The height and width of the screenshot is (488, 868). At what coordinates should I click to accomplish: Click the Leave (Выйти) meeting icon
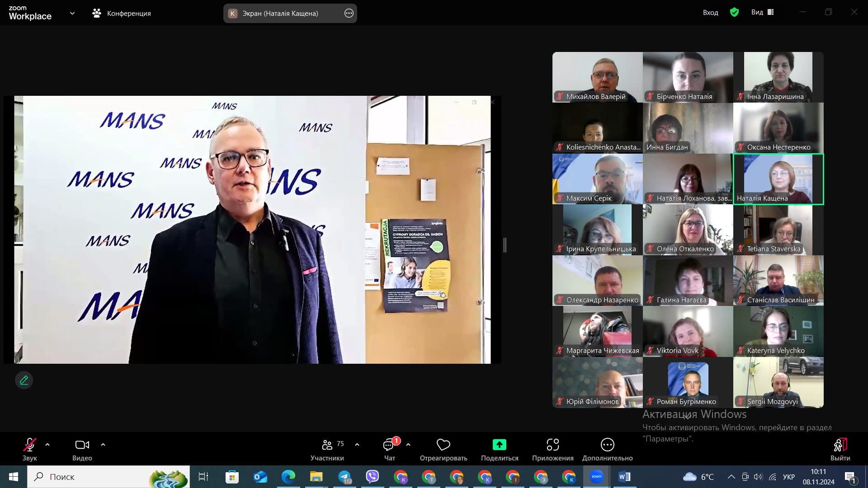click(x=840, y=445)
